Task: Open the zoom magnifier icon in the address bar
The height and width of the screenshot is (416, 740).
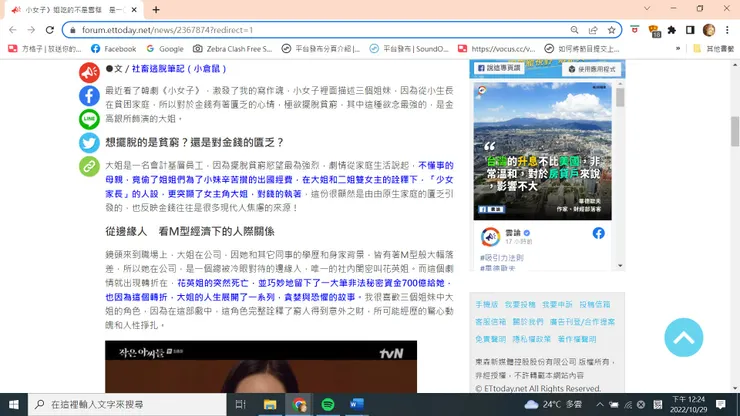Action: coord(574,30)
